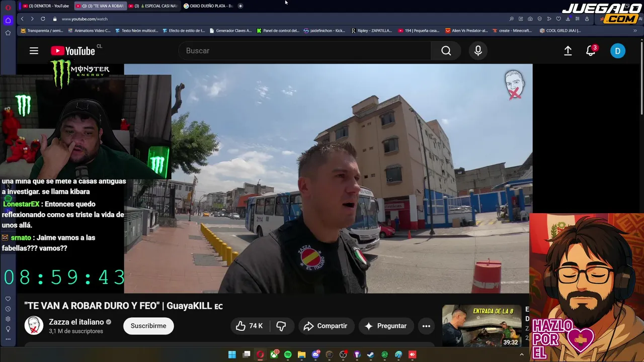Like the video with 74 K thumbs-up
Image resolution: width=644 pixels, height=362 pixels.
pyautogui.click(x=250, y=326)
